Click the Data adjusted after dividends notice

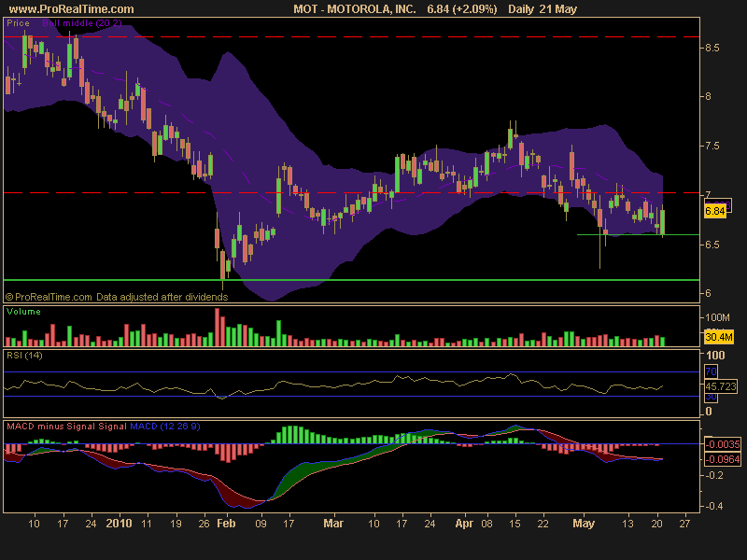click(162, 297)
